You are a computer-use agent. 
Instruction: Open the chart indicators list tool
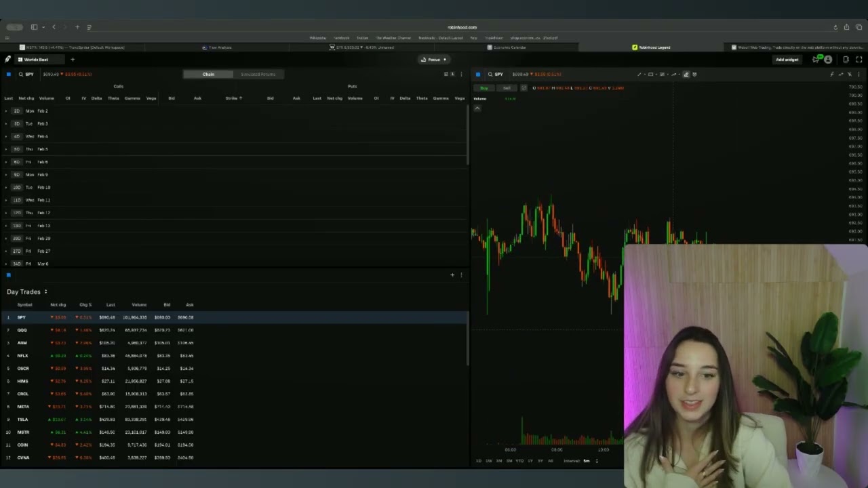pyautogui.click(x=663, y=75)
